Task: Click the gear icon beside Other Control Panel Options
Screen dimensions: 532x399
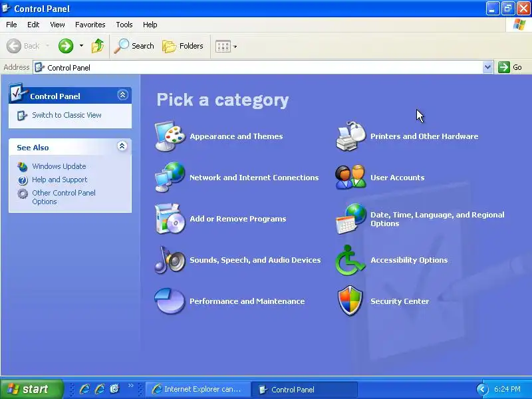Action: click(x=23, y=194)
